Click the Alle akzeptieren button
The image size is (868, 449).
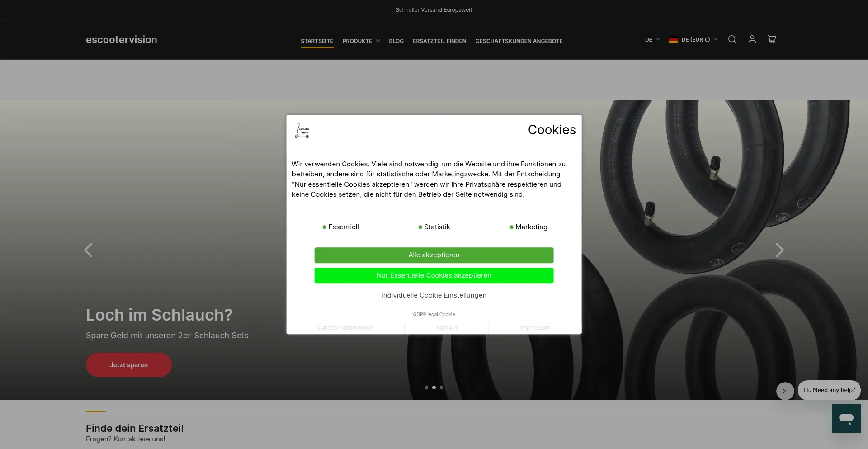pos(434,255)
